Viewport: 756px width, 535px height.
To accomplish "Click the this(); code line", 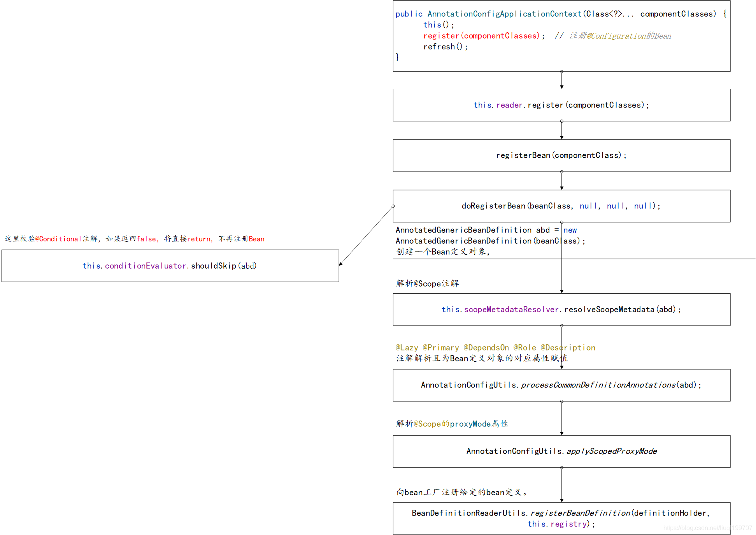I will (x=439, y=25).
